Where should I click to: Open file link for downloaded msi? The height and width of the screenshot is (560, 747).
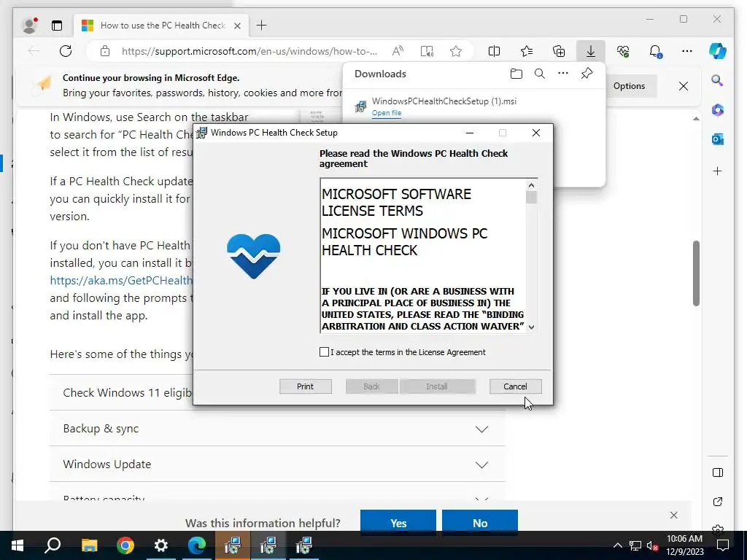click(387, 113)
